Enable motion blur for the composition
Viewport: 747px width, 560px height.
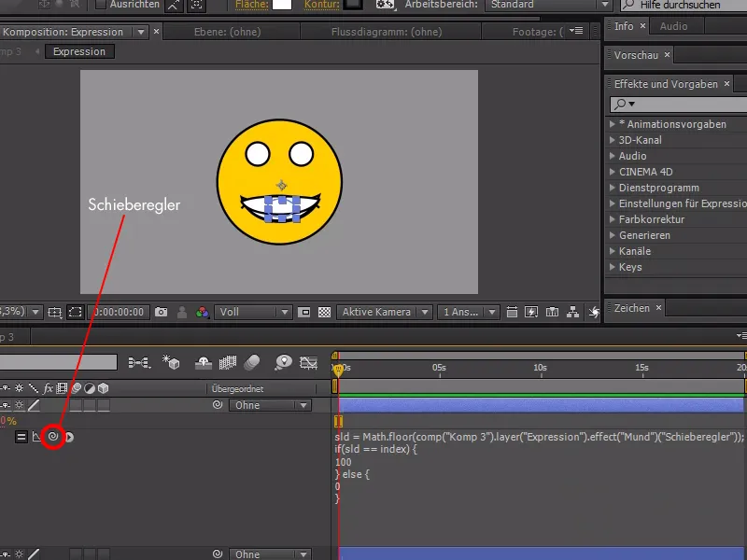click(x=252, y=362)
